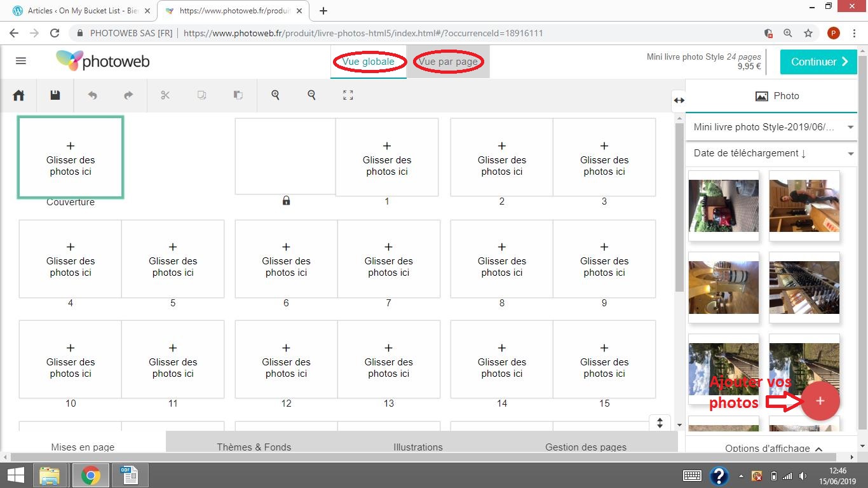Expand the Options d'affichage panel
868x488 pixels.
(x=773, y=448)
